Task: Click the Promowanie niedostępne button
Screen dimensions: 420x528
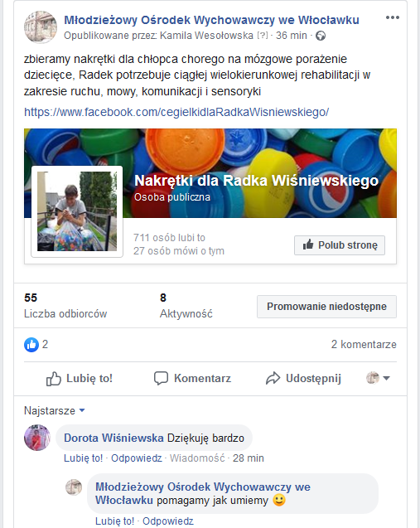Action: tap(326, 307)
